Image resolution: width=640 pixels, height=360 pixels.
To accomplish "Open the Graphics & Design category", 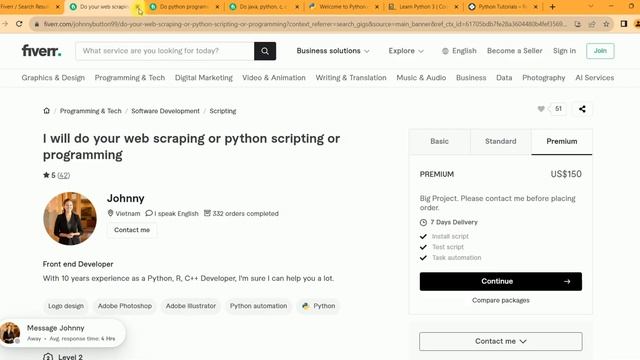I will coord(53,78).
